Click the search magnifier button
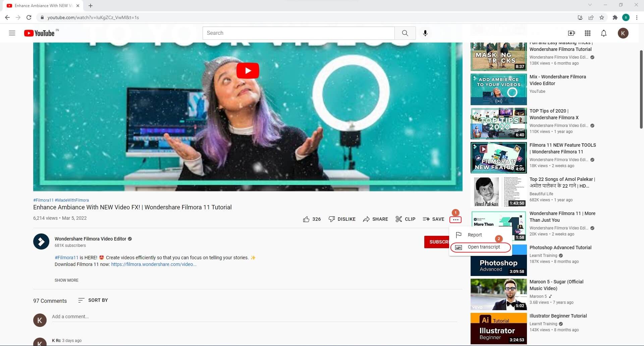The image size is (644, 346). pyautogui.click(x=405, y=33)
